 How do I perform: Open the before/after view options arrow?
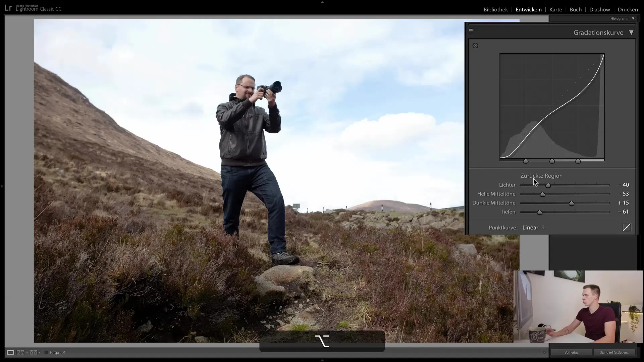point(27,352)
